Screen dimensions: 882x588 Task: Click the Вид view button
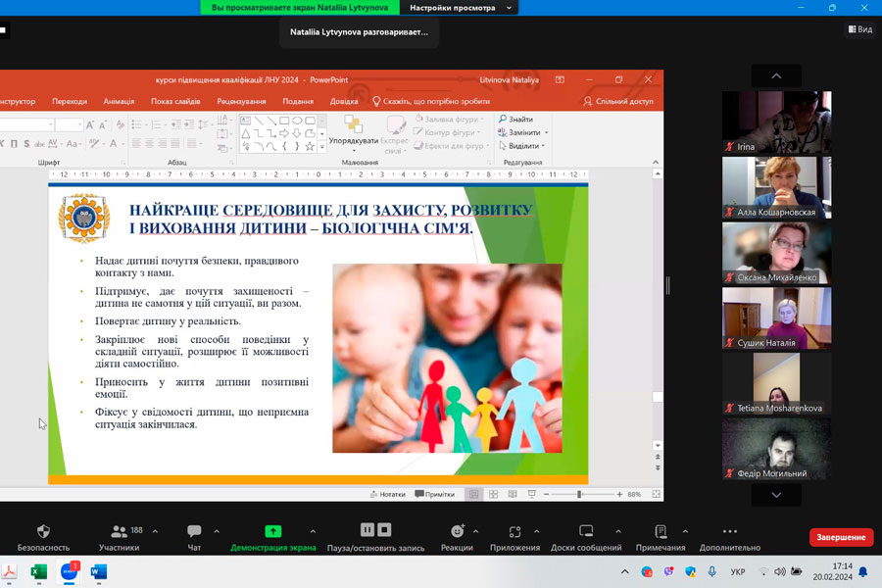[858, 29]
